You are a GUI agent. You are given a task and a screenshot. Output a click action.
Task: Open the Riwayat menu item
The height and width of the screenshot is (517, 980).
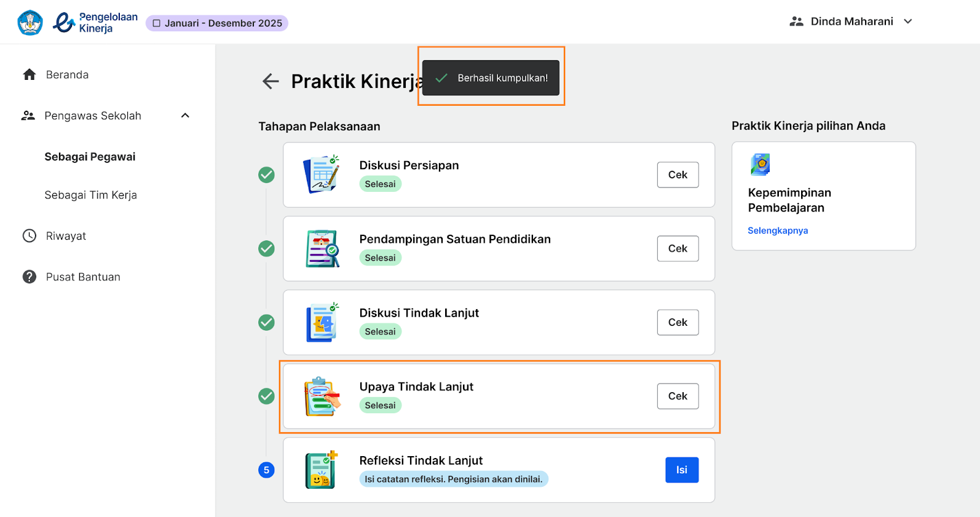[66, 236]
